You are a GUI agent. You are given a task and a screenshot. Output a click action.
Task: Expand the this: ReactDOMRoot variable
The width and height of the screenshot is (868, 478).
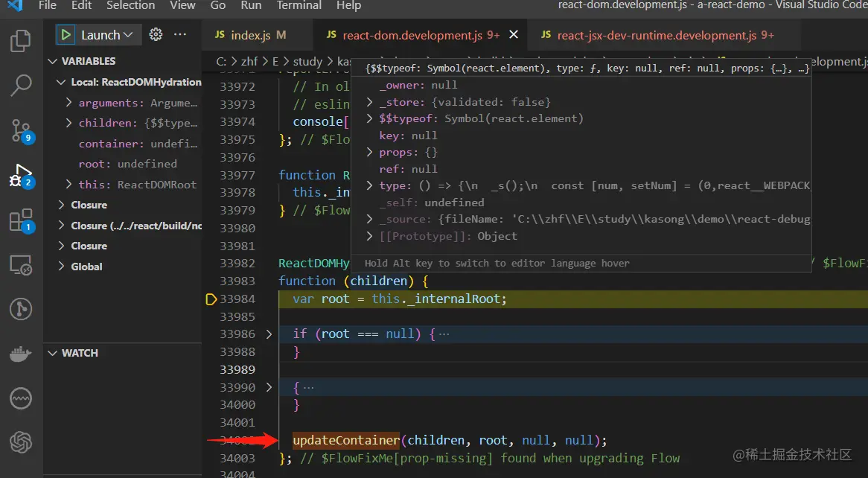click(68, 185)
